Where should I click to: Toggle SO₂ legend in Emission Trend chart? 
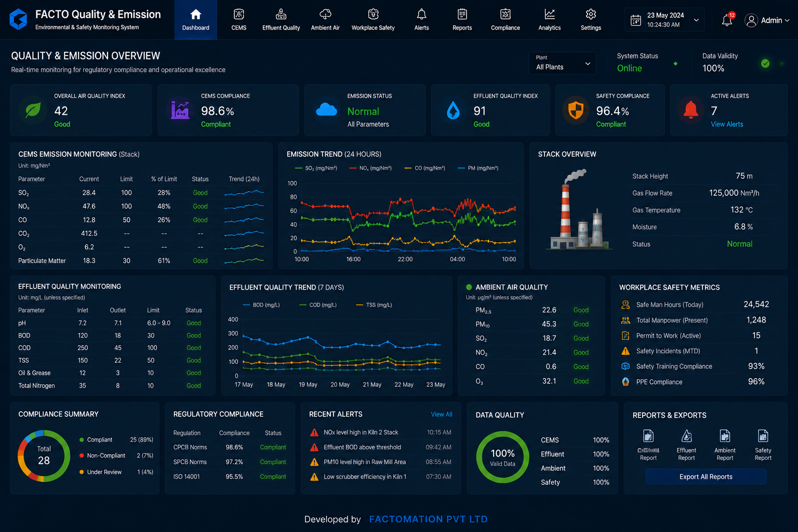316,168
